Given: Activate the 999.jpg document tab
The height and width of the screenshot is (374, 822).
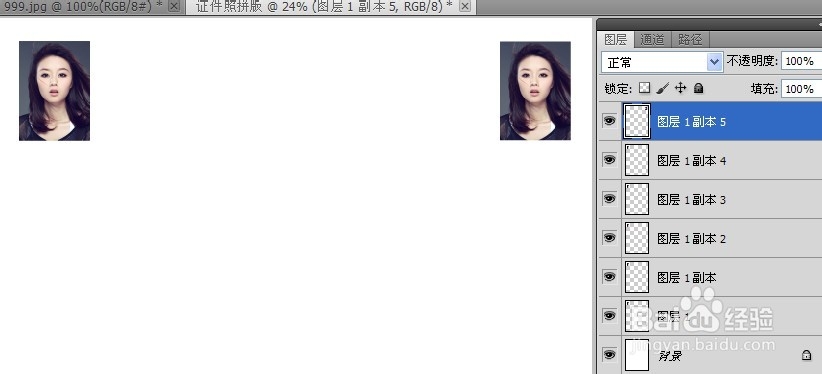Looking at the screenshot, I should [84, 6].
